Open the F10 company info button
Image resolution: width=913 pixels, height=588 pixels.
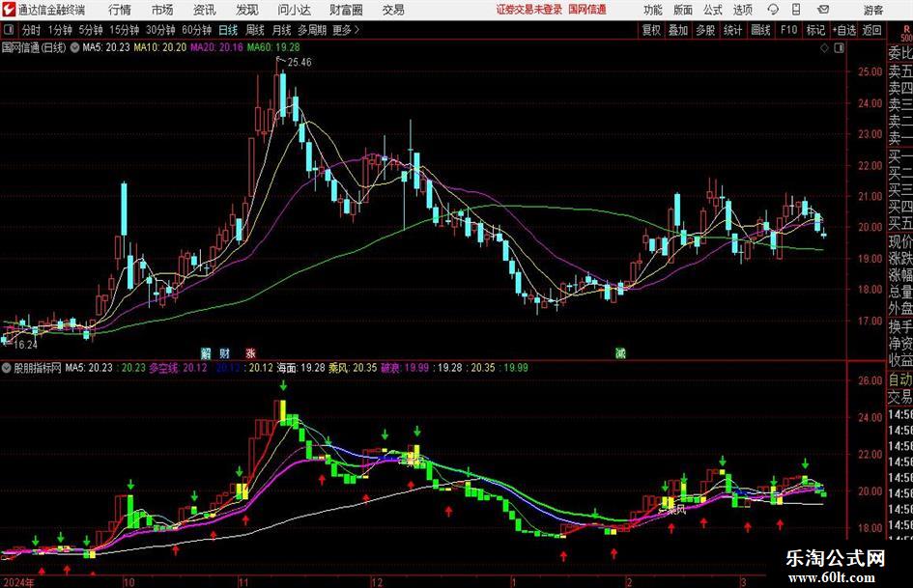click(788, 30)
